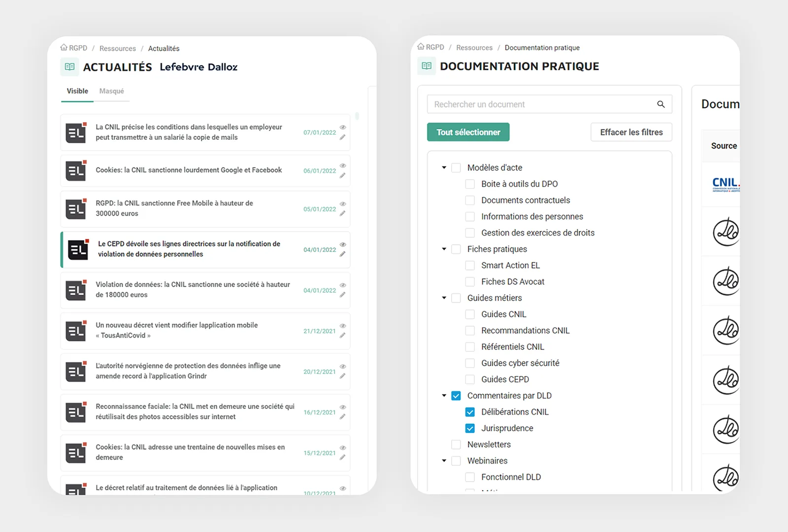Switch to the Masqué tab
The width and height of the screenshot is (788, 532).
112,91
